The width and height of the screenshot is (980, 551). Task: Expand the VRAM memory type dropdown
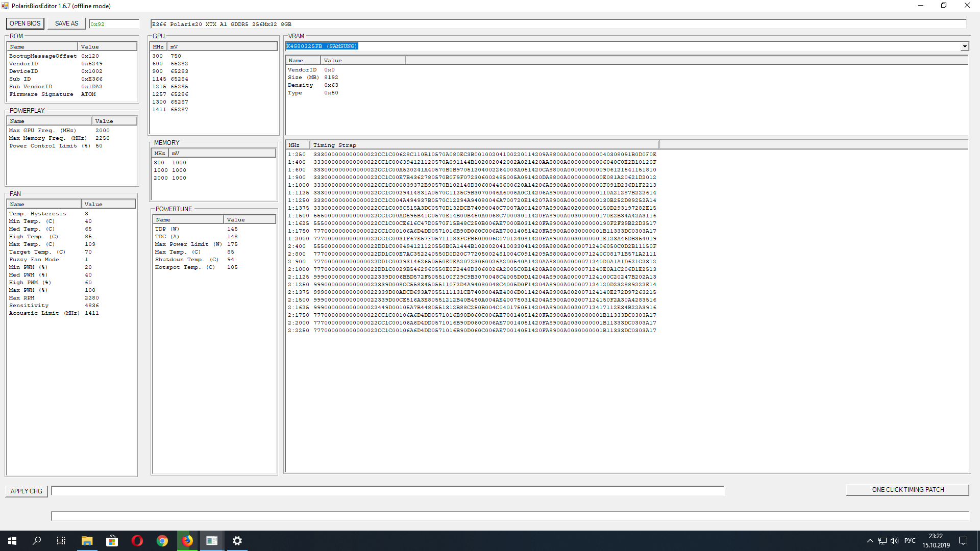coord(964,46)
